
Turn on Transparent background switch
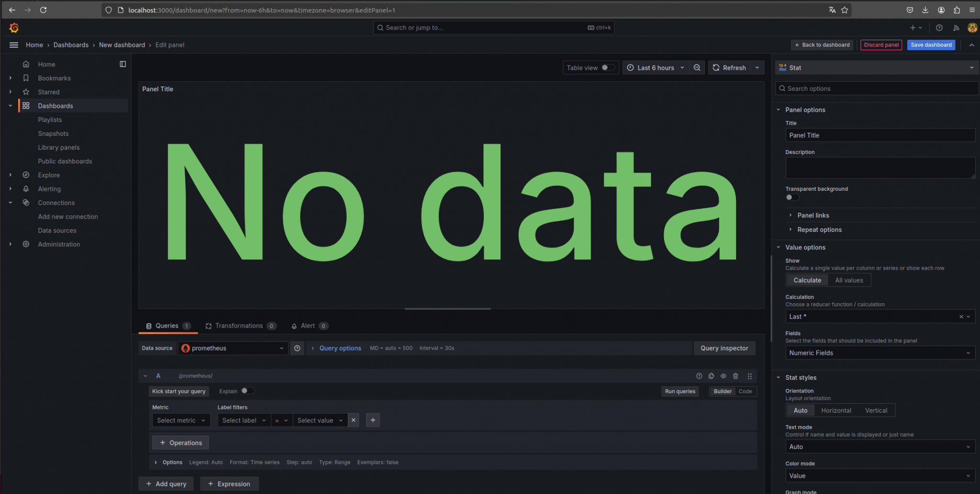792,198
